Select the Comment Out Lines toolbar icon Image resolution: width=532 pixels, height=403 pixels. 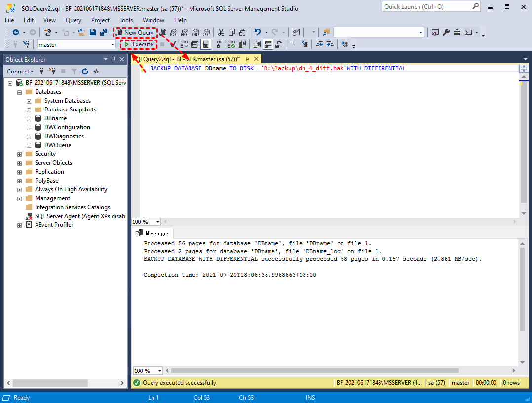(295, 44)
